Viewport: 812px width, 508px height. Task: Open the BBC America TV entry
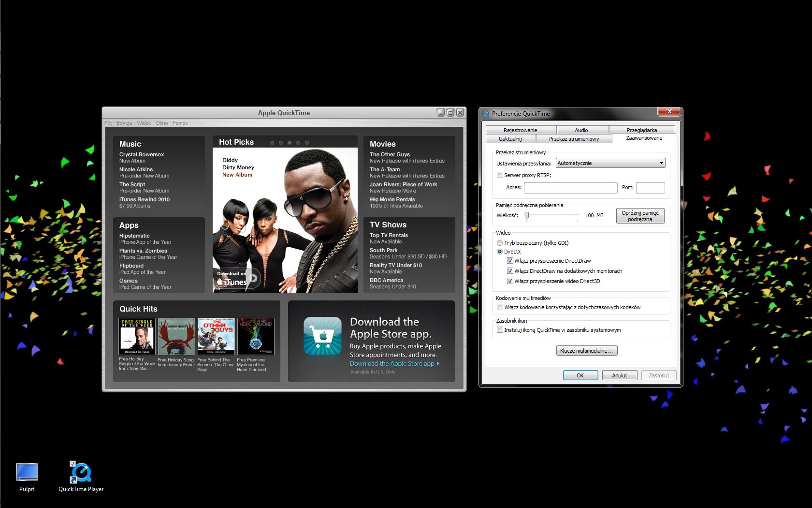click(392, 284)
